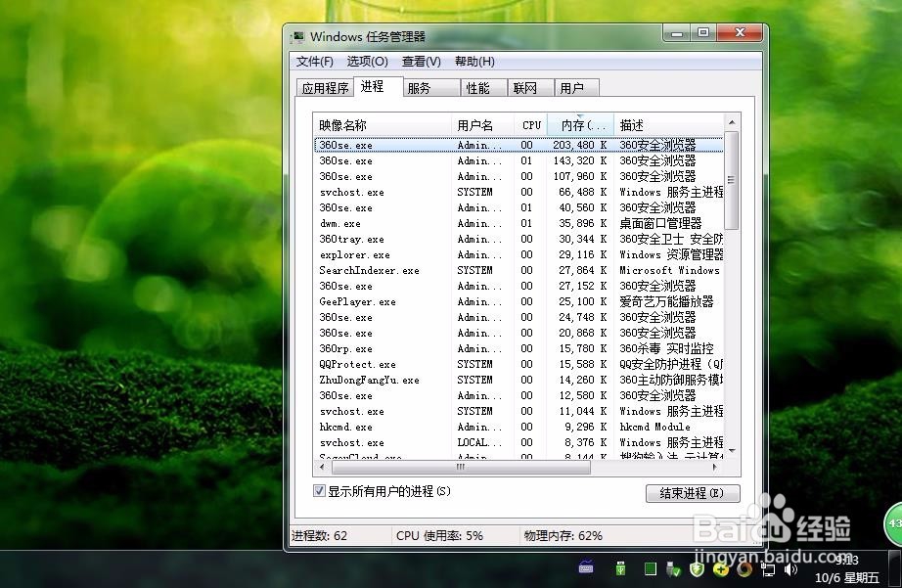Toggle the show processes from all users checkbox
Screen dimensions: 902x588
[319, 491]
